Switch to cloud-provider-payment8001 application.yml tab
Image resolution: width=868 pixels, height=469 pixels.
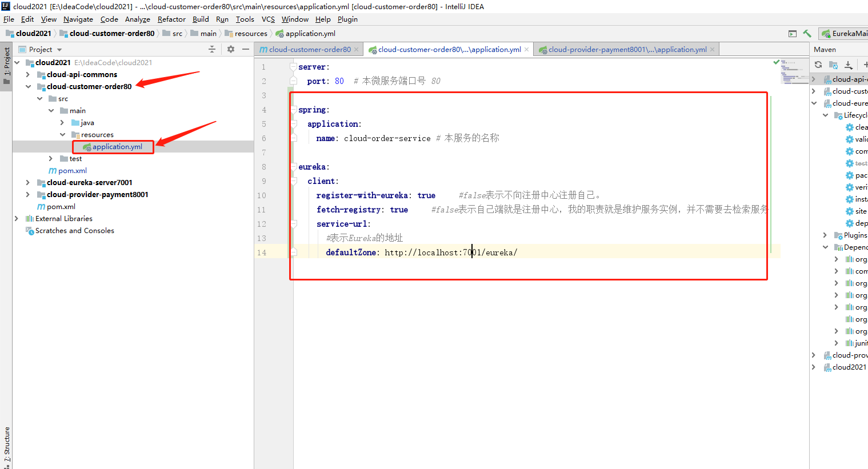[627, 50]
